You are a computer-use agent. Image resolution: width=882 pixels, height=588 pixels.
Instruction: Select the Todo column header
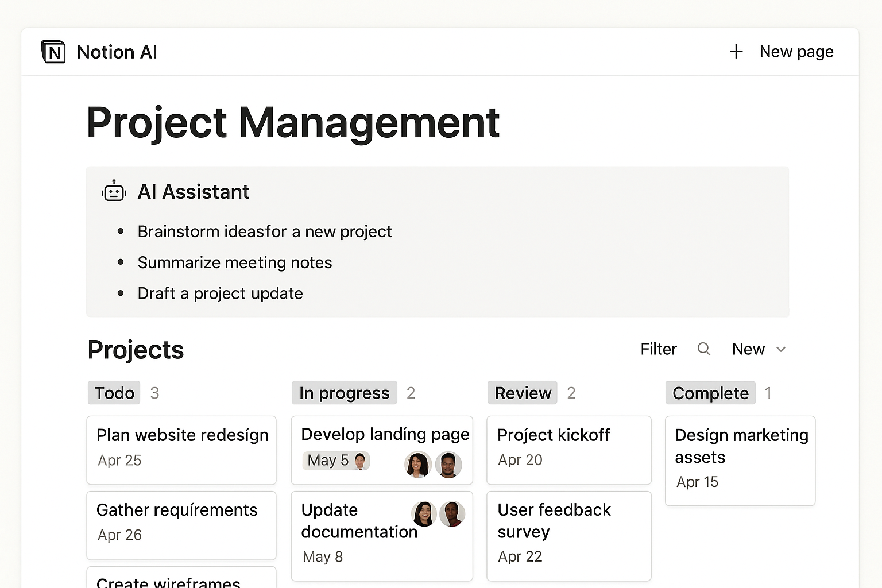pos(114,393)
